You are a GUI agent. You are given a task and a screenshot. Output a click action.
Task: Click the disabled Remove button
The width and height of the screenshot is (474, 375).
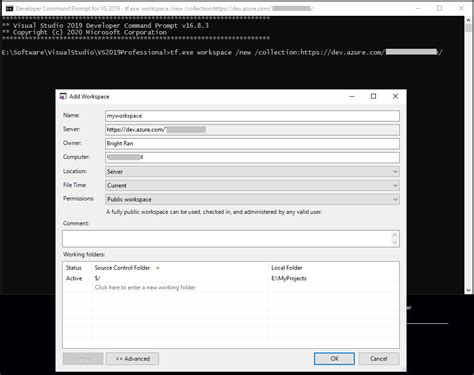click(83, 359)
